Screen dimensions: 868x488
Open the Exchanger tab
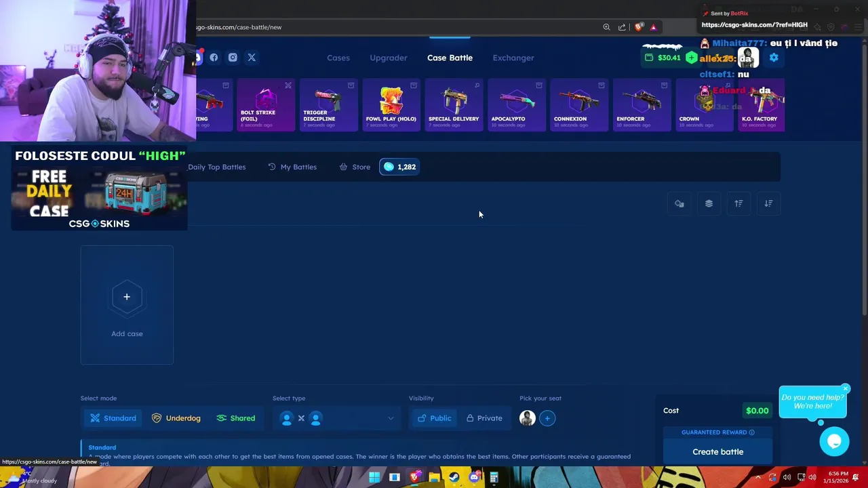click(513, 58)
